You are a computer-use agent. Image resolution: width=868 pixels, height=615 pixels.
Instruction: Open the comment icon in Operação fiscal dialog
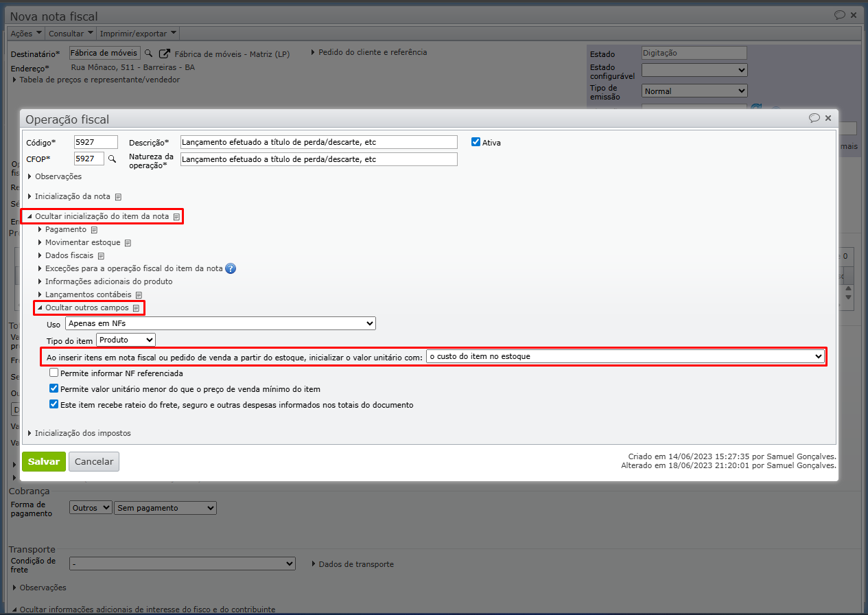pos(814,118)
